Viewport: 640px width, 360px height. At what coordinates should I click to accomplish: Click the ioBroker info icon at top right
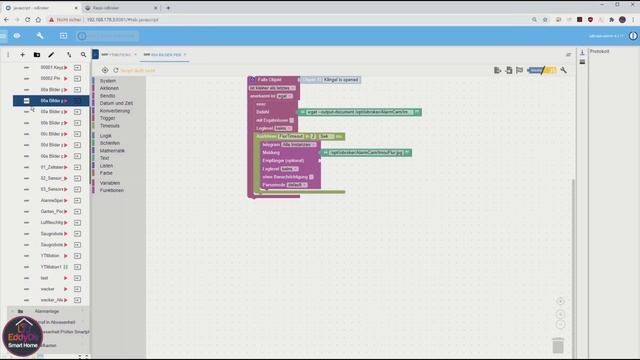click(x=633, y=36)
